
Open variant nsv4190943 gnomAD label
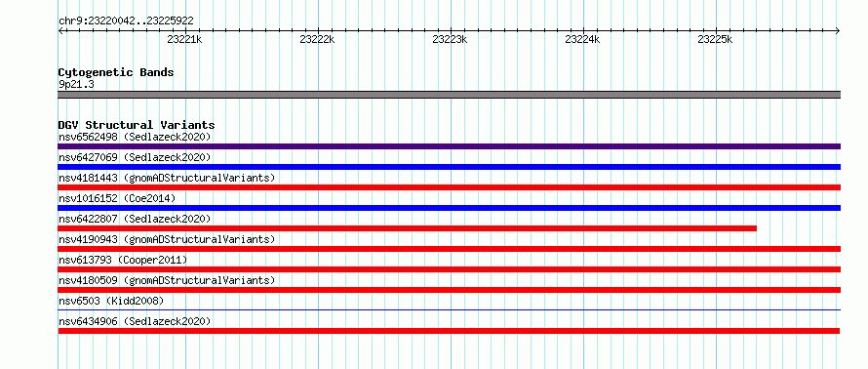(167, 239)
